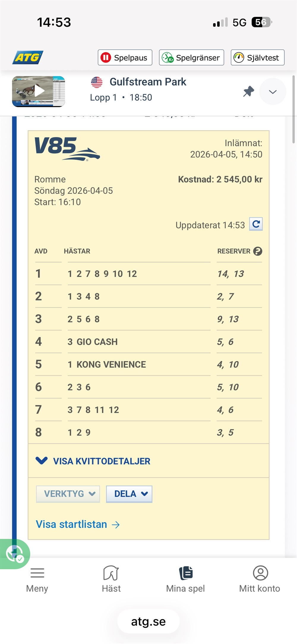
Task: Play the Gulfstream Park race video
Action: point(39,91)
